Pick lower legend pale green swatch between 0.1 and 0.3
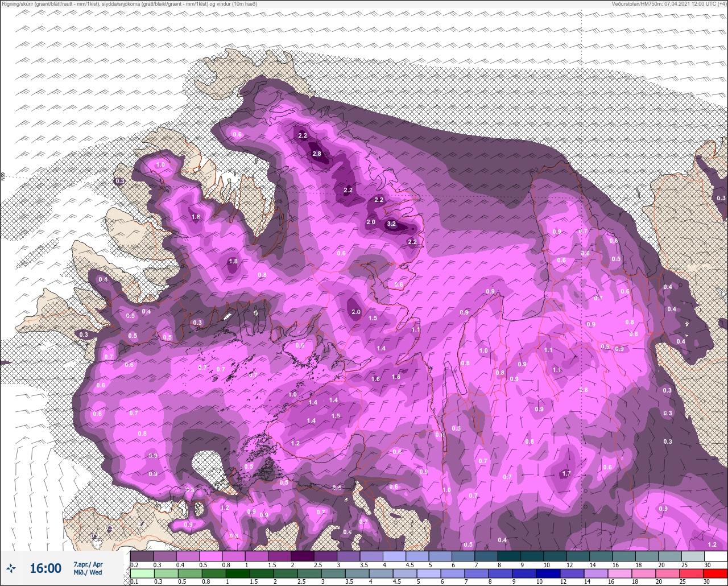Image resolution: width=728 pixels, height=586 pixels. pyautogui.click(x=142, y=573)
